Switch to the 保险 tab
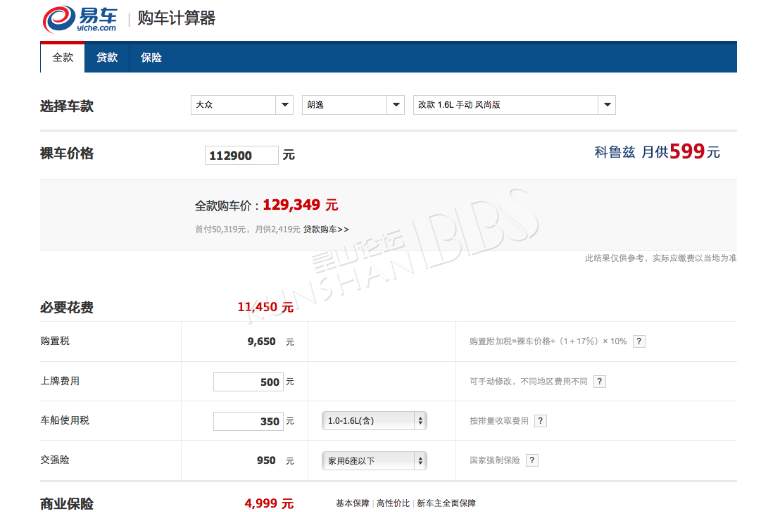This screenshot has width=780, height=512. pos(151,58)
